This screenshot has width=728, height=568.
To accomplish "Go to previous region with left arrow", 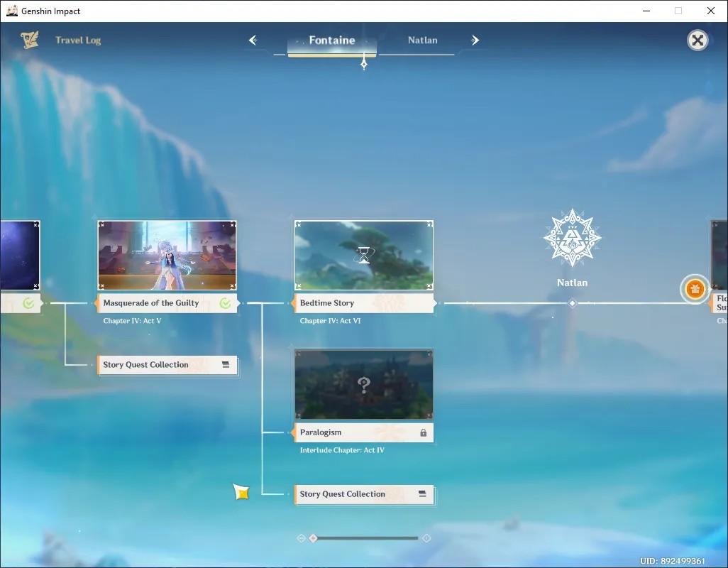I will pos(253,40).
